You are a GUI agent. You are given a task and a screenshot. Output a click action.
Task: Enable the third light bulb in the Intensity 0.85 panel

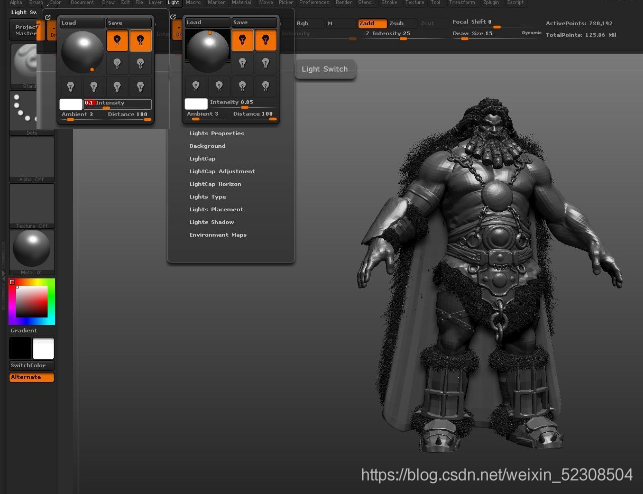pos(242,63)
